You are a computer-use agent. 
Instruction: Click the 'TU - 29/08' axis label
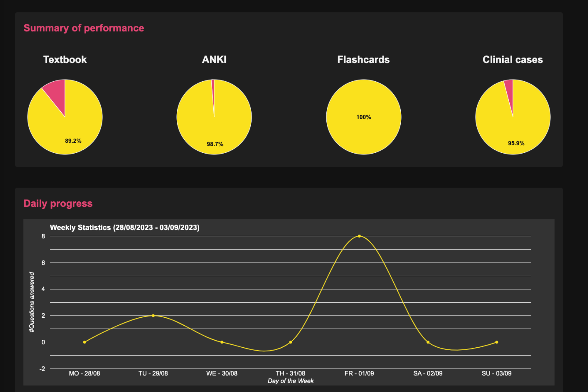point(153,373)
